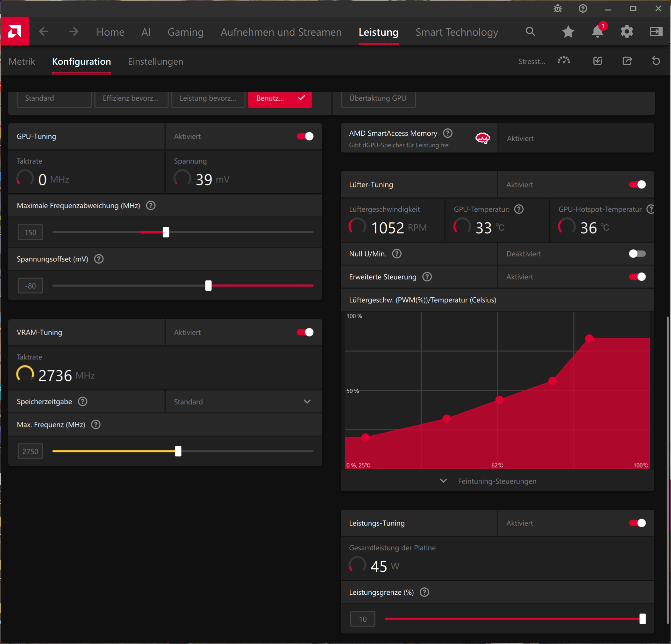This screenshot has height=644, width=671.
Task: Open favorites star icon
Action: 568,32
